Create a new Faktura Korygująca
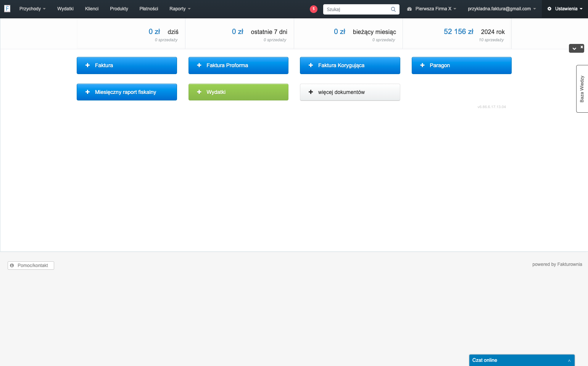The image size is (588, 366). pos(350,65)
